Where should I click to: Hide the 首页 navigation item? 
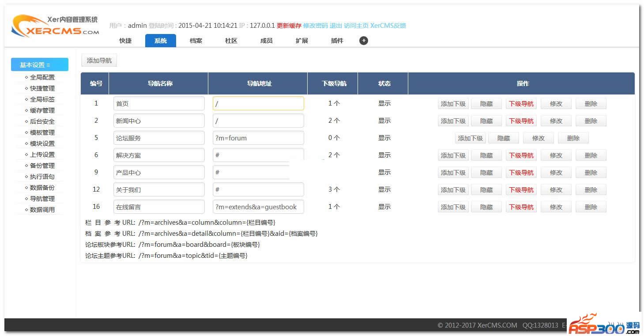[486, 104]
